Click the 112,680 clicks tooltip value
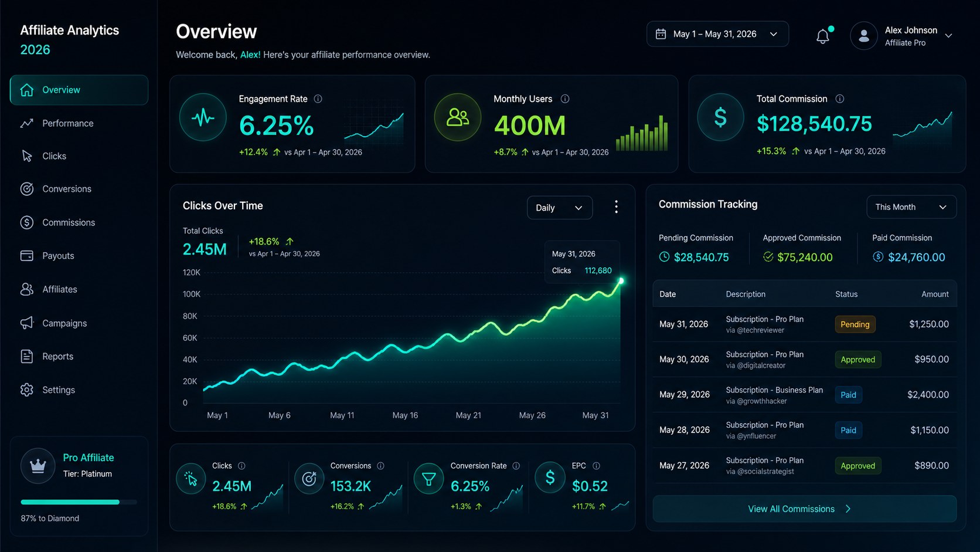Screen dimensions: 980x552 click(x=598, y=270)
